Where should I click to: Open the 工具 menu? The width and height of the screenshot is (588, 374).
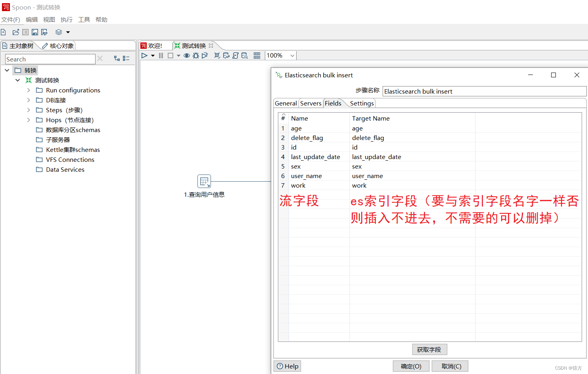coord(84,19)
